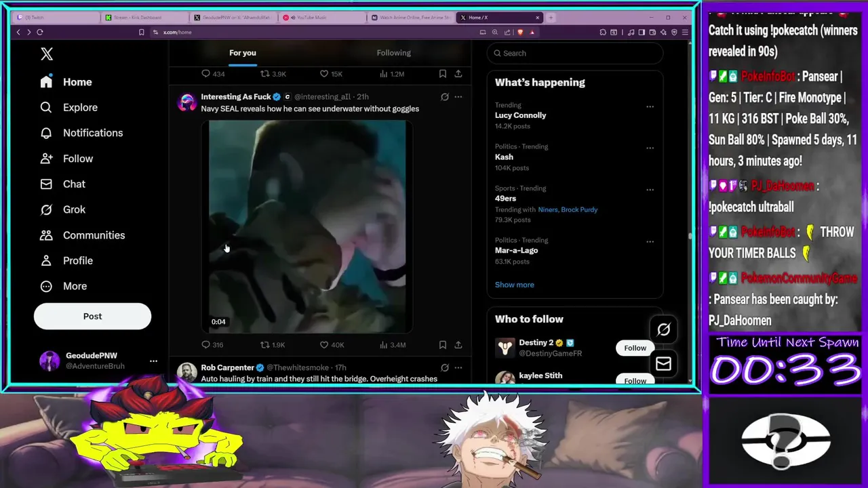
Task: Open Interesting As Fuck profile avatar
Action: [186, 102]
